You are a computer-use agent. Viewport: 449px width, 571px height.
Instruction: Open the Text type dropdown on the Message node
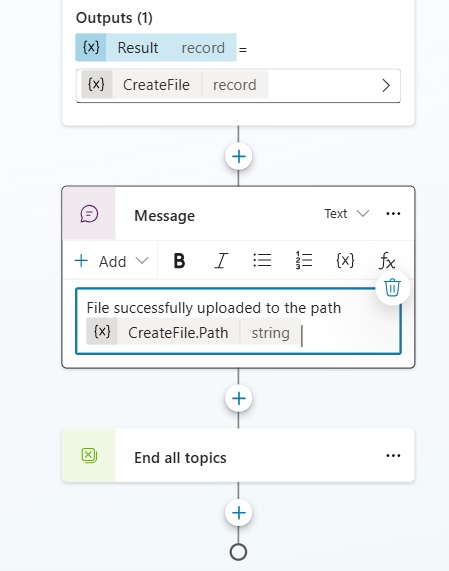(347, 213)
